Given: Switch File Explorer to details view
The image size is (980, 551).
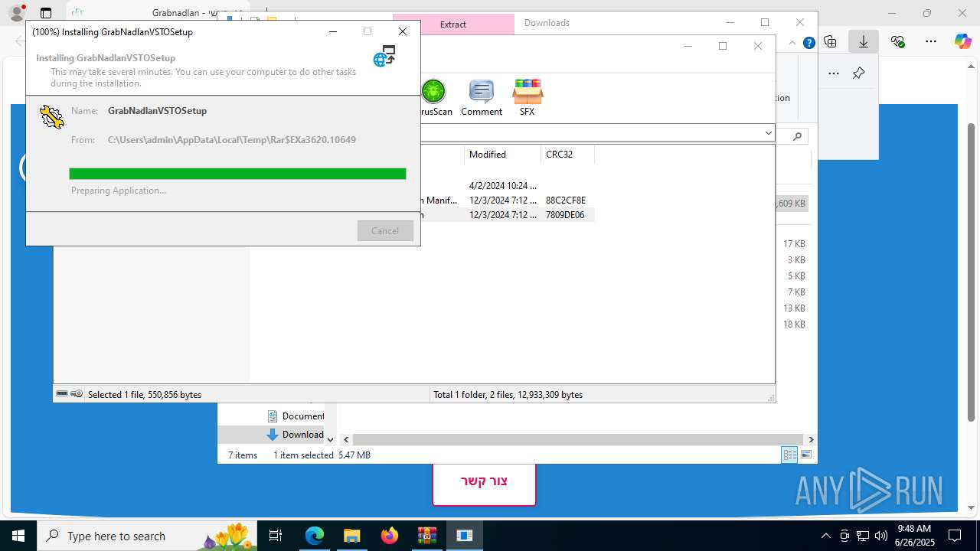Looking at the screenshot, I should [x=789, y=455].
